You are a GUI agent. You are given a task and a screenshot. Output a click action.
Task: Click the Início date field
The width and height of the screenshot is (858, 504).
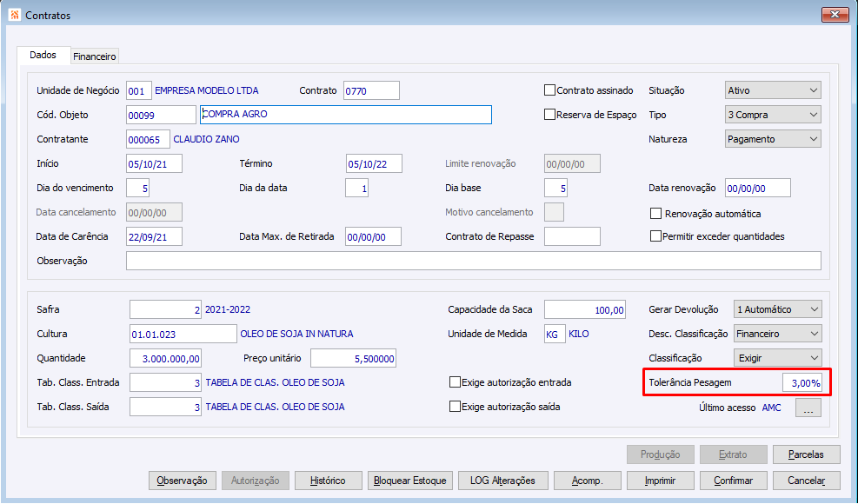[155, 163]
